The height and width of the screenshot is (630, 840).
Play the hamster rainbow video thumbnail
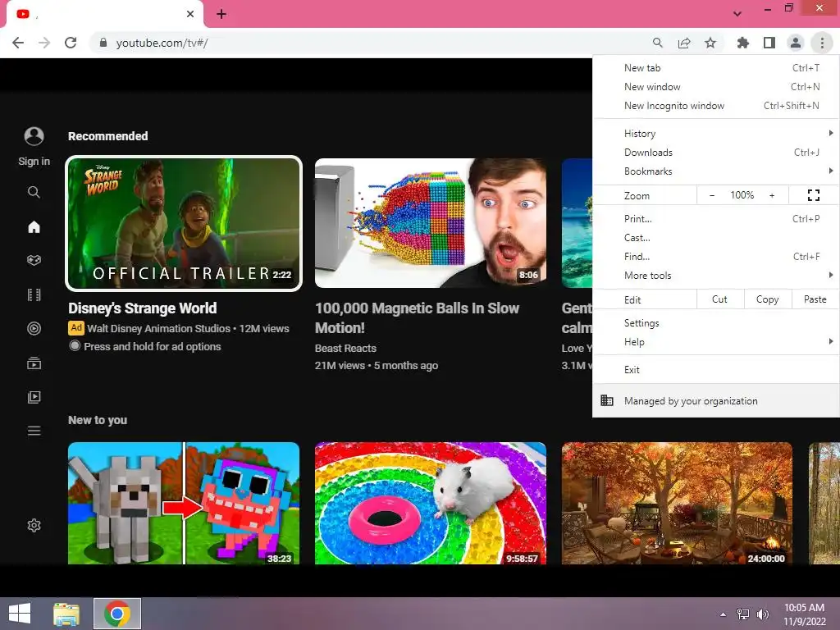431,504
